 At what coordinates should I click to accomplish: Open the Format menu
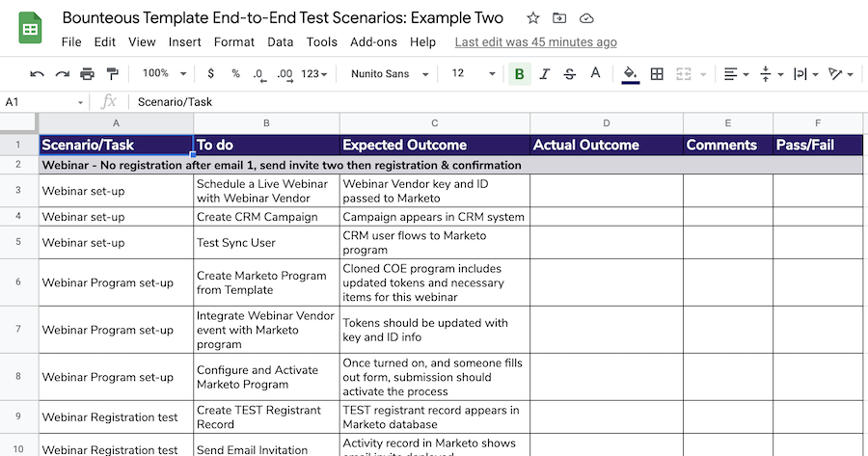pyautogui.click(x=234, y=42)
